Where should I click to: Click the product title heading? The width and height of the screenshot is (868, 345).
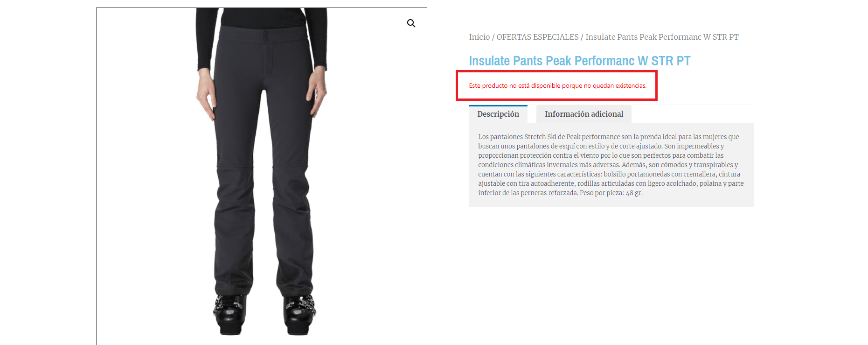579,61
